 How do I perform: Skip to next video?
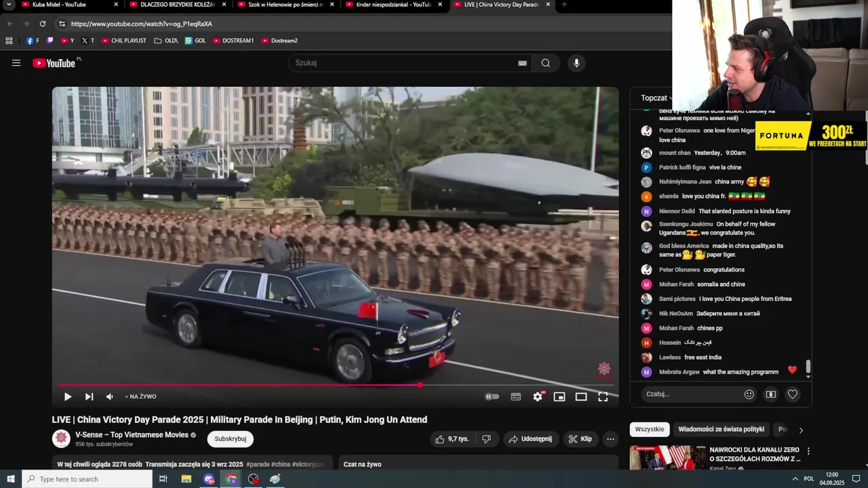(89, 396)
